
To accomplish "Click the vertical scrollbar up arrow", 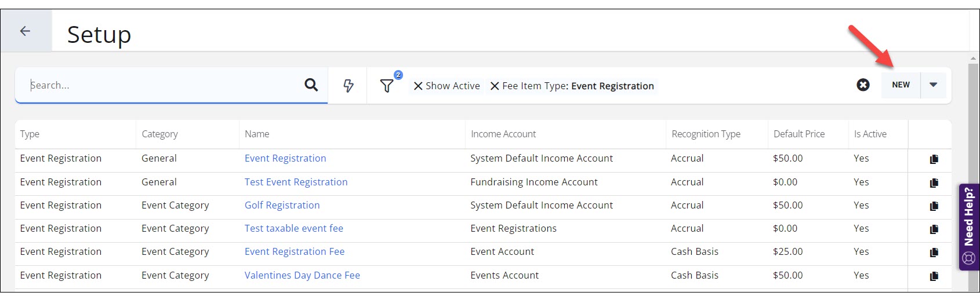I will (974, 59).
